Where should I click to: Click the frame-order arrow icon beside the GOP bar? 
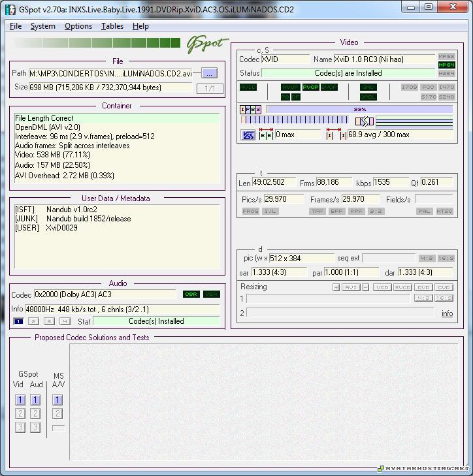[x=365, y=121]
